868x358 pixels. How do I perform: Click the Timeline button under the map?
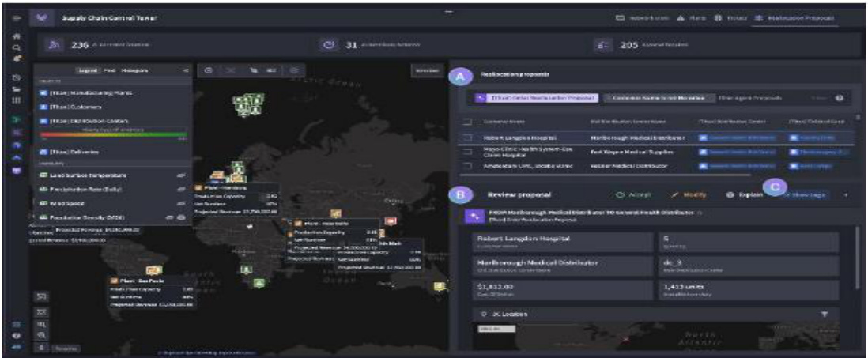(x=67, y=349)
